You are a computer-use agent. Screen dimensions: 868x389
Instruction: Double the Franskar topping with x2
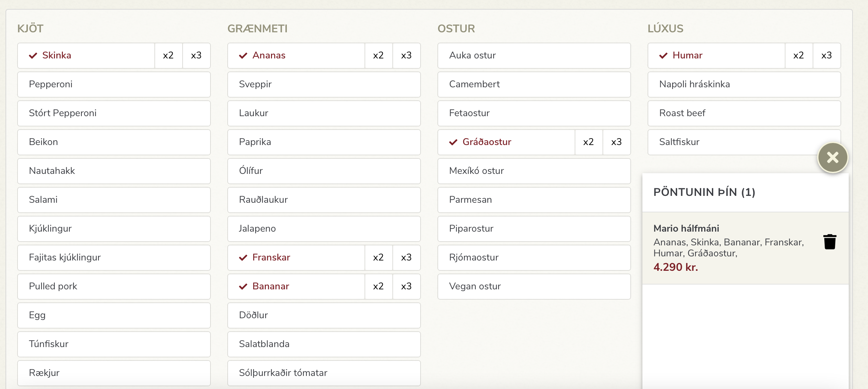tap(378, 258)
